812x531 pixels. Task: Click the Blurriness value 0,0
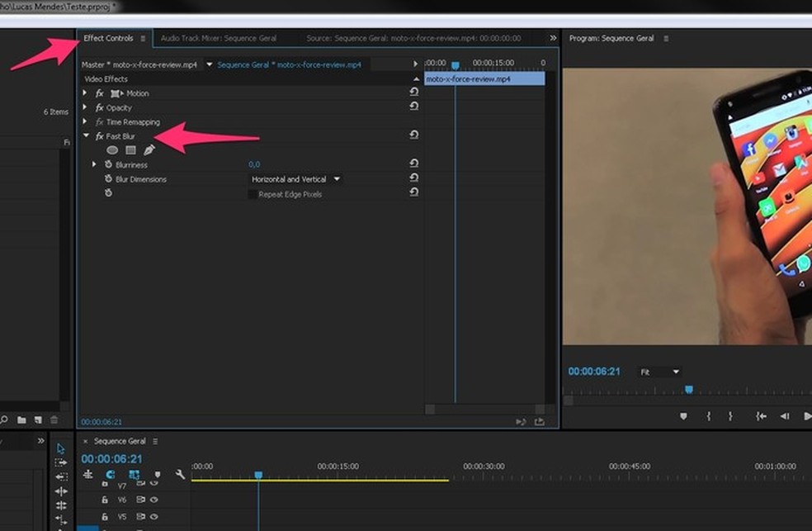[254, 164]
